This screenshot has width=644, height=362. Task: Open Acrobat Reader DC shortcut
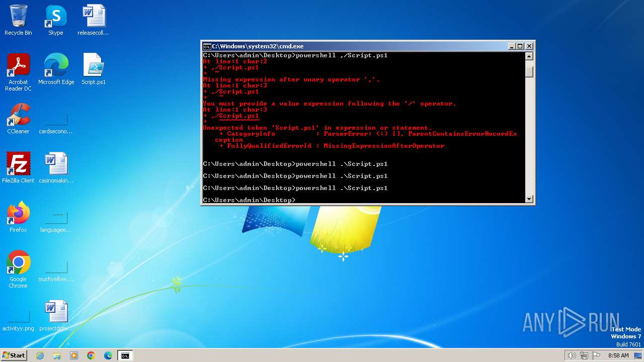tap(18, 72)
